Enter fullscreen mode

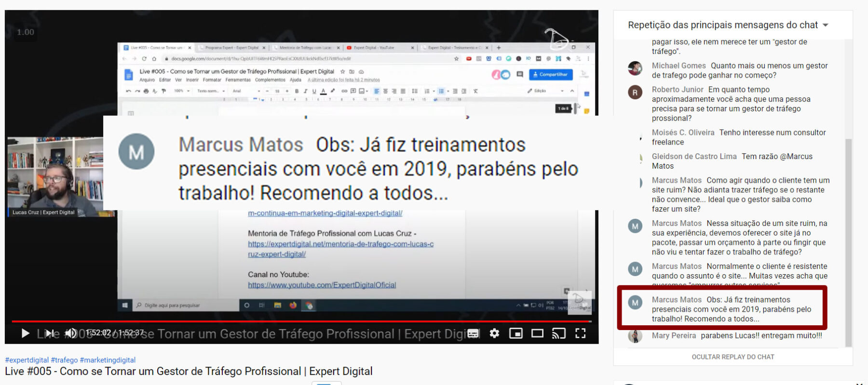(x=581, y=333)
